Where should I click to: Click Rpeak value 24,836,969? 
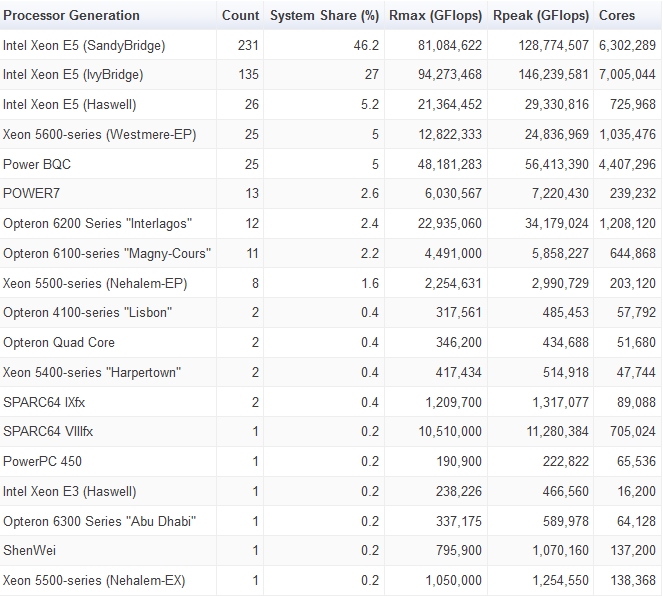[557, 134]
